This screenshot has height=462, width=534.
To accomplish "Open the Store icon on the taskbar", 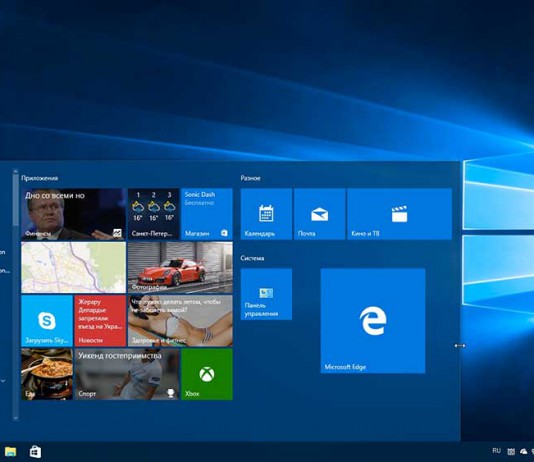I will click(35, 452).
